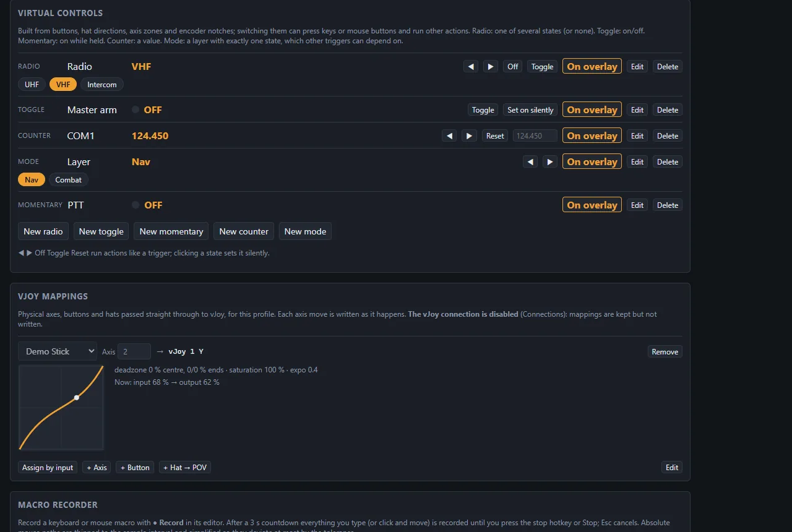Focus the Axis number field
Image resolution: width=792 pixels, height=532 pixels.
point(134,351)
